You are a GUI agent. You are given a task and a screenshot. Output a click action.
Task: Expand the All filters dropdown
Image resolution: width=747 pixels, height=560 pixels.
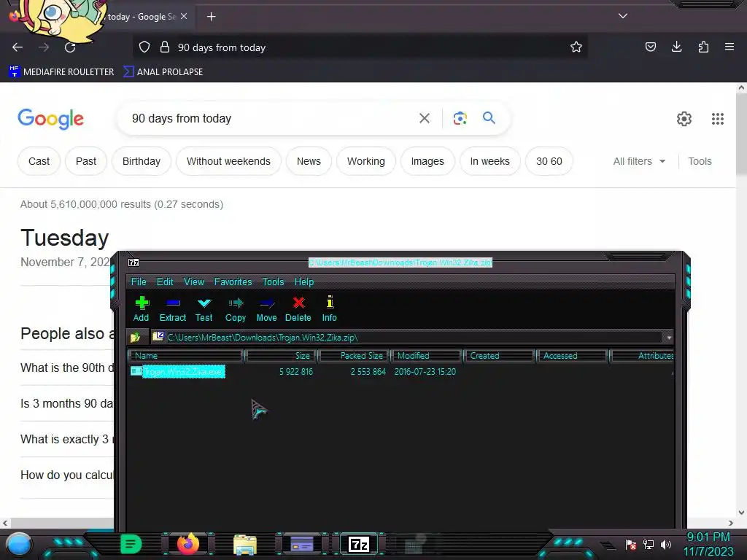pyautogui.click(x=639, y=161)
